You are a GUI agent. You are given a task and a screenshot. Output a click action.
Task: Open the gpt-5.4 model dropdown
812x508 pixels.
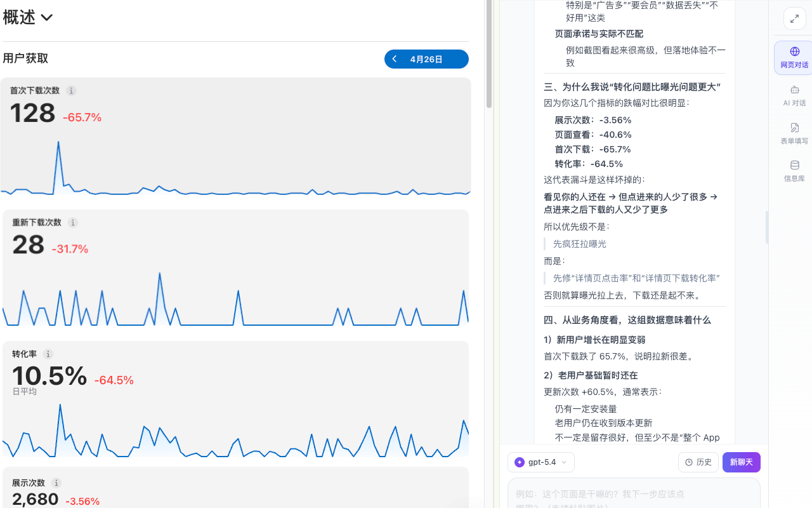pyautogui.click(x=541, y=462)
